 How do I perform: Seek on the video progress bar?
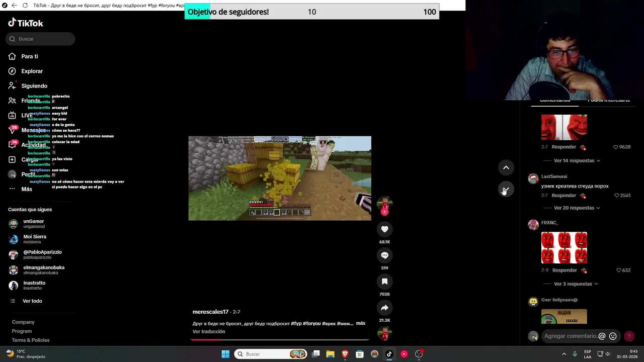pyautogui.click(x=280, y=339)
